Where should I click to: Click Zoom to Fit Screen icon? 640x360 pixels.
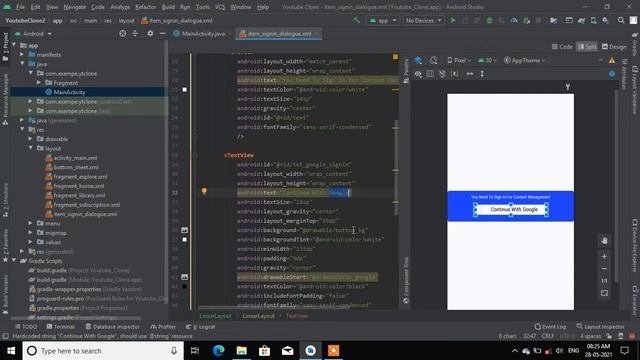coord(604,293)
